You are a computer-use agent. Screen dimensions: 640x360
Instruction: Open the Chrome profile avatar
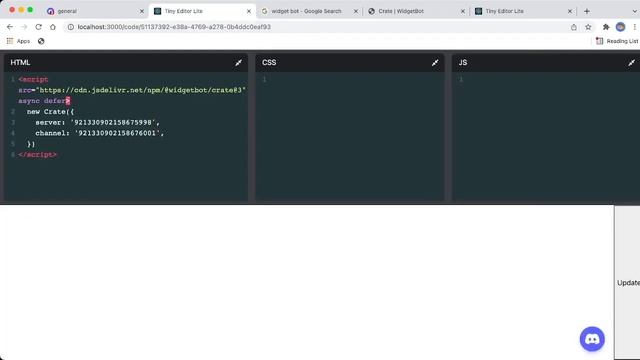pos(620,27)
